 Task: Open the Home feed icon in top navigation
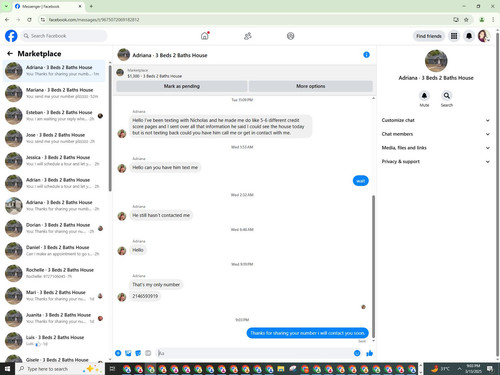click(205, 36)
